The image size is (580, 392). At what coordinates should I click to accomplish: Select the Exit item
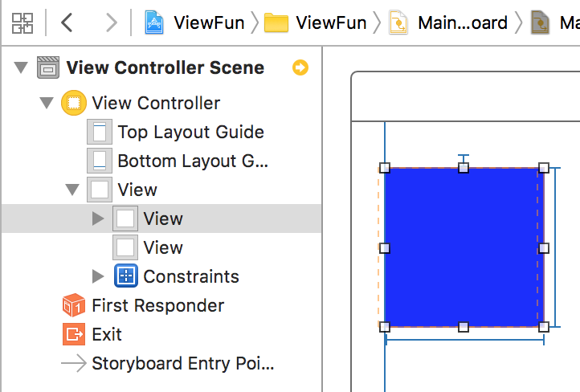pos(162,334)
